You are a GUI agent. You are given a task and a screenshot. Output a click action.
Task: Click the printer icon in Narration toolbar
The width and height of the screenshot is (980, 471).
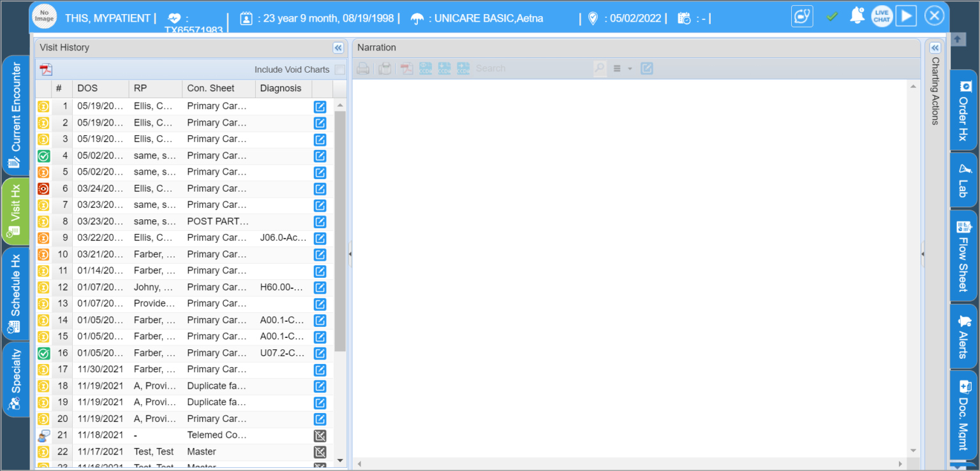pyautogui.click(x=362, y=68)
